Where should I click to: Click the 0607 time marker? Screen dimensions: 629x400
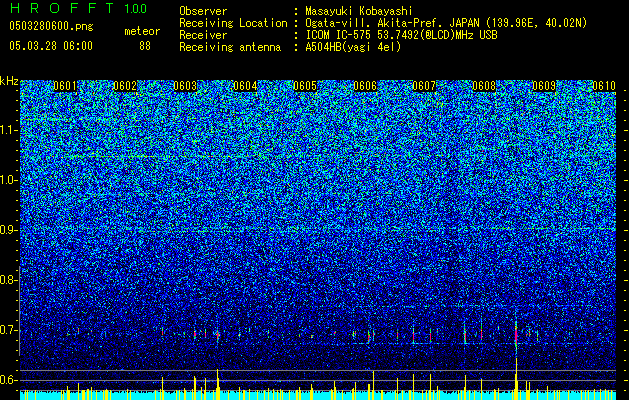pyautogui.click(x=424, y=86)
